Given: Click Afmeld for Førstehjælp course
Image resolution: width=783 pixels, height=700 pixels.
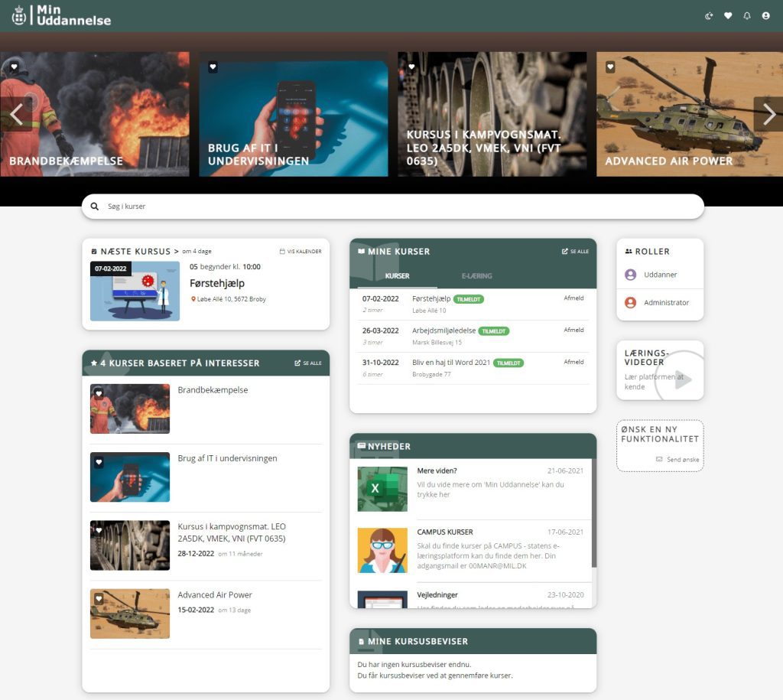Looking at the screenshot, I should click(x=573, y=298).
